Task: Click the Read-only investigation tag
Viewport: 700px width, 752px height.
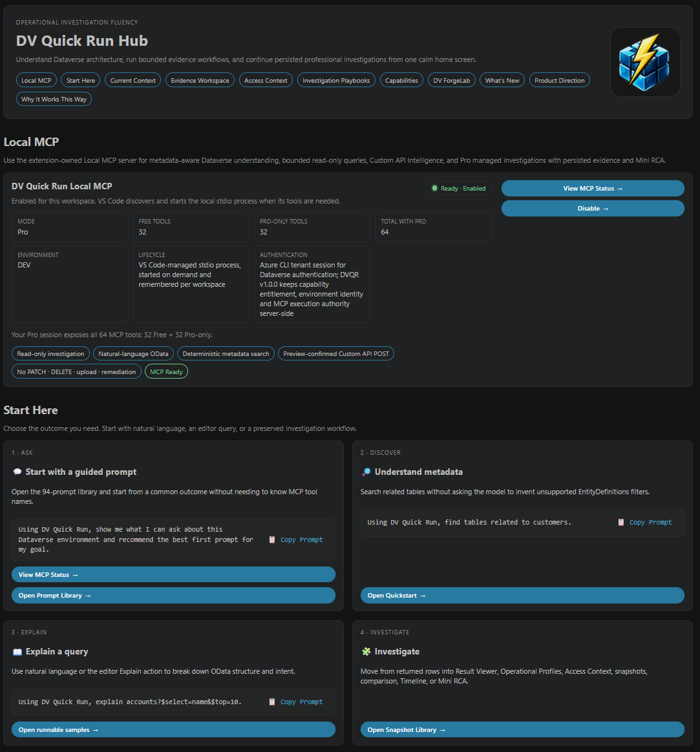Action: [50, 354]
